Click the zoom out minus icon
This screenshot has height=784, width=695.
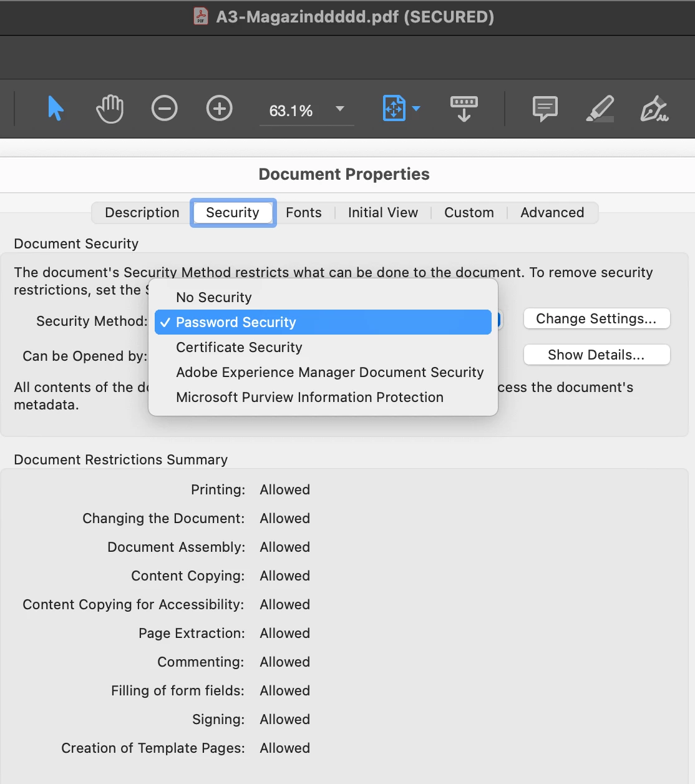coord(165,109)
